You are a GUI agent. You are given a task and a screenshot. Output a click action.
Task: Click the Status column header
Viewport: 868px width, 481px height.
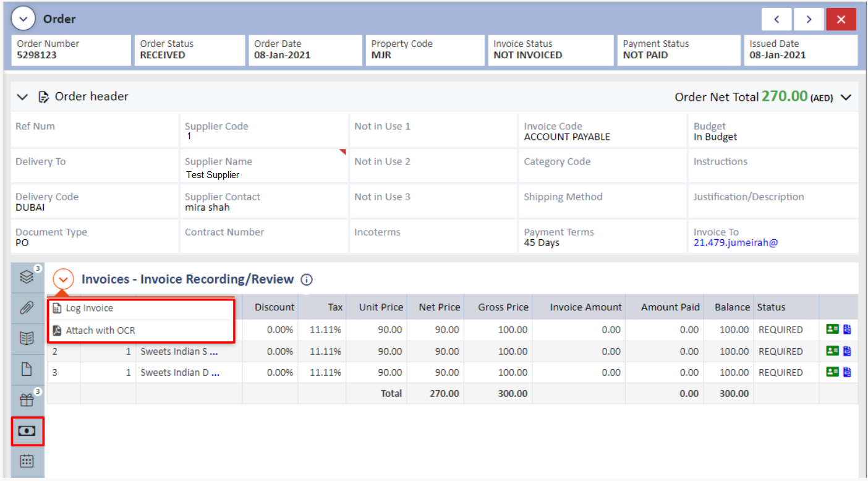[786, 307]
